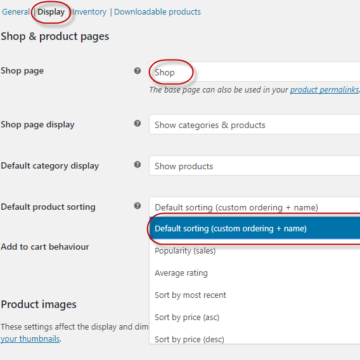The image size is (360, 360).
Task: Click help icon beside Shop page
Action: (x=137, y=71)
